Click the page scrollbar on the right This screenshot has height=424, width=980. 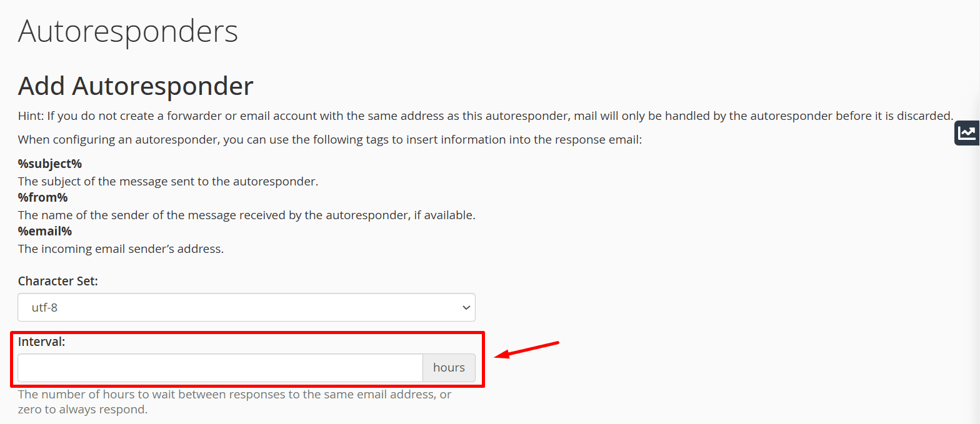[977, 212]
